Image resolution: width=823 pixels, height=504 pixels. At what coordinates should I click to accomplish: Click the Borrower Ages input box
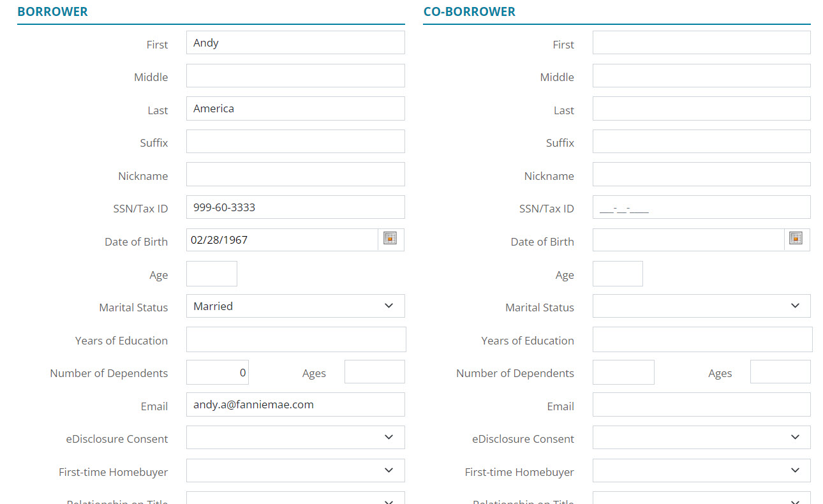(374, 372)
